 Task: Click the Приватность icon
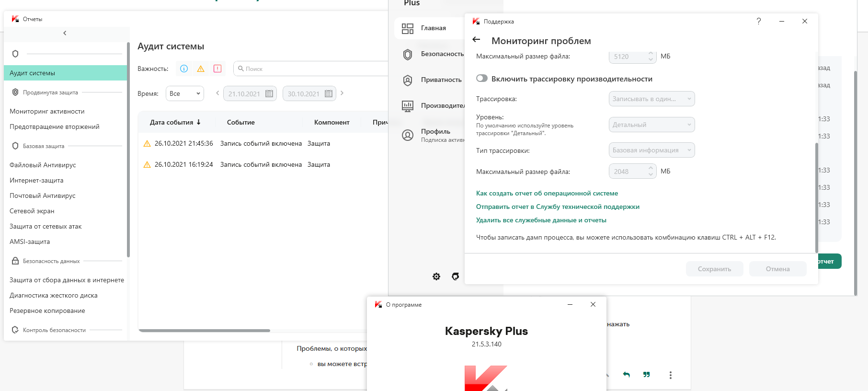click(x=408, y=80)
